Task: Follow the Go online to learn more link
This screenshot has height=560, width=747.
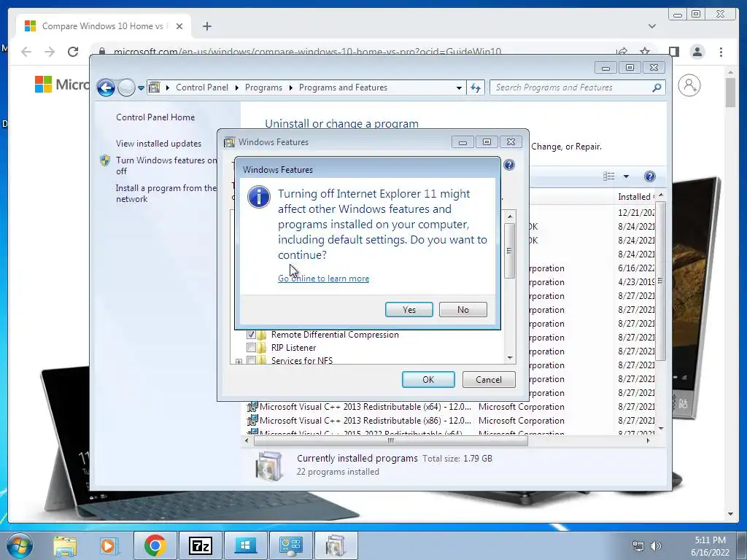Action: coord(323,279)
